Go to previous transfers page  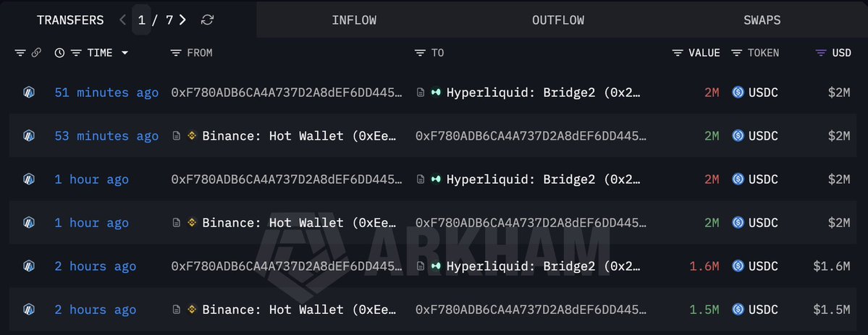point(122,20)
